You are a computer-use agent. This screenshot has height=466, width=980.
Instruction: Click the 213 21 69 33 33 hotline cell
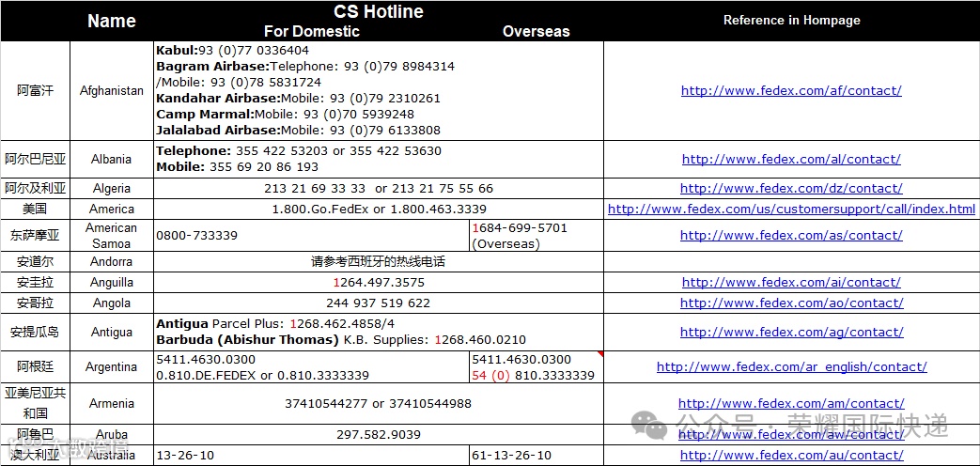378,188
